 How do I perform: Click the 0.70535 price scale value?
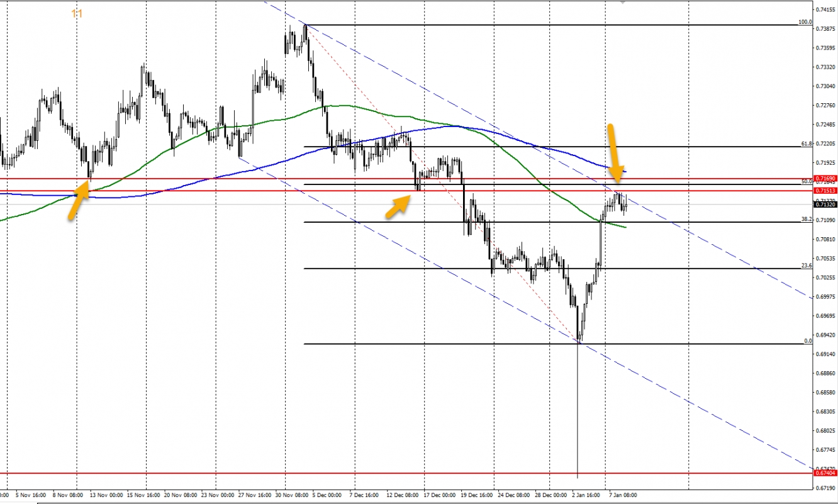tap(825, 259)
